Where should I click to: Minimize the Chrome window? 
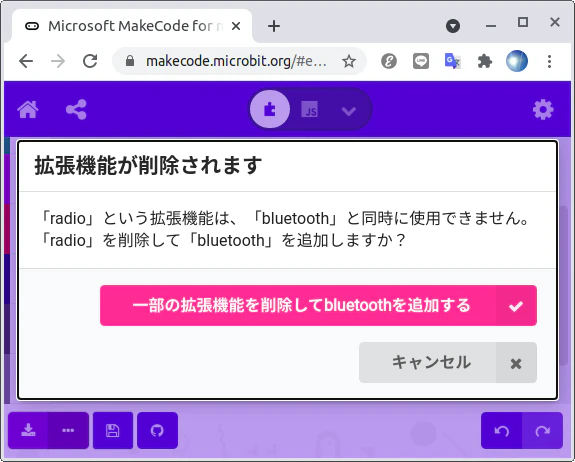pos(491,26)
